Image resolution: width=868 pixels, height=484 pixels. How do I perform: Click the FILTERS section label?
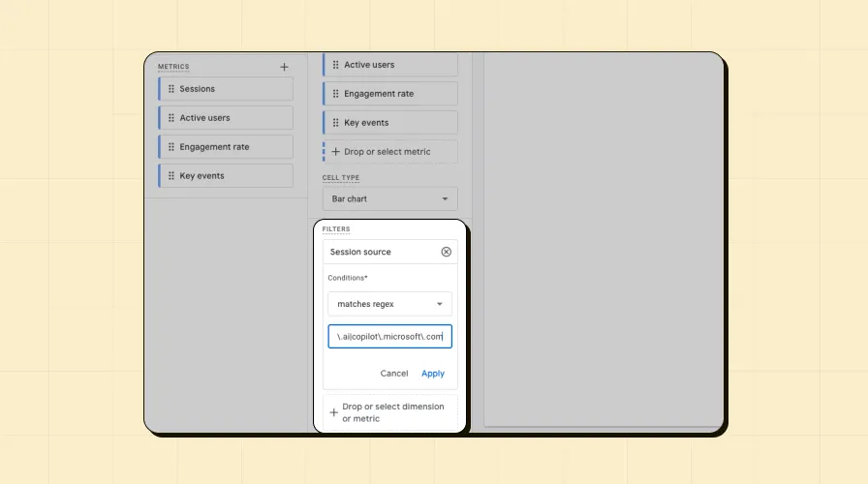tap(336, 229)
